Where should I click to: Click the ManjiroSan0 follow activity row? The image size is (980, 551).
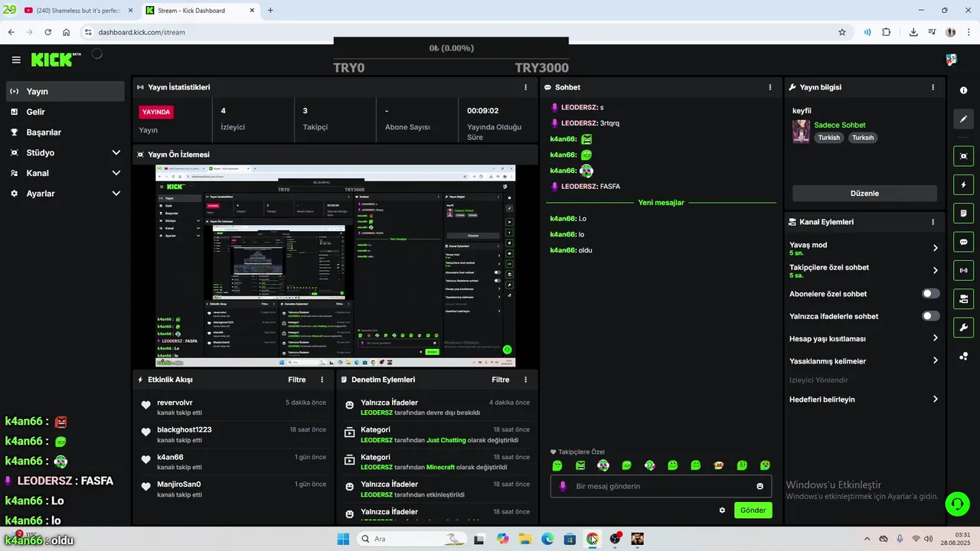tap(234, 489)
